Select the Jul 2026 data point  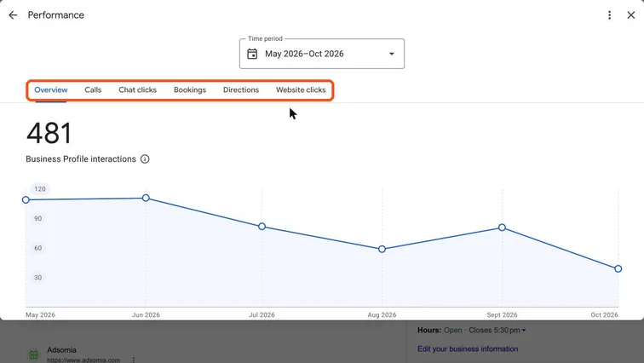pos(262,227)
